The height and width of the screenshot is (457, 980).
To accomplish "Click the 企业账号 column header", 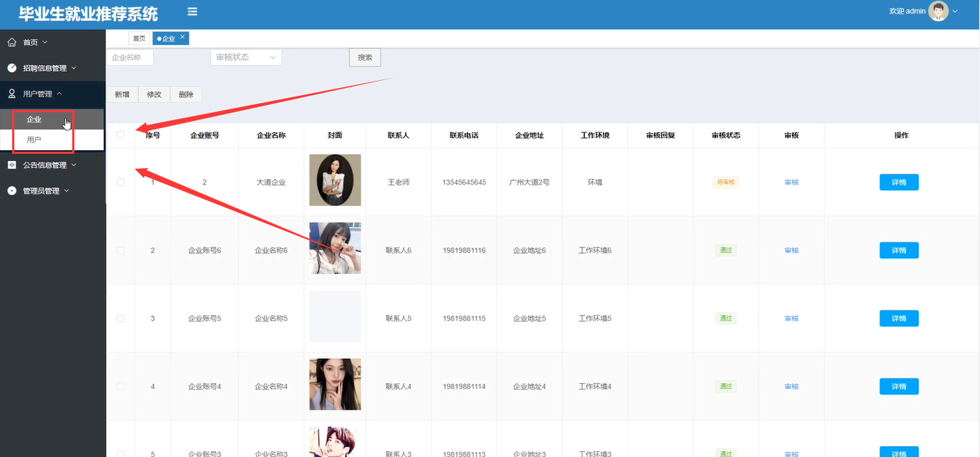I will pos(205,135).
